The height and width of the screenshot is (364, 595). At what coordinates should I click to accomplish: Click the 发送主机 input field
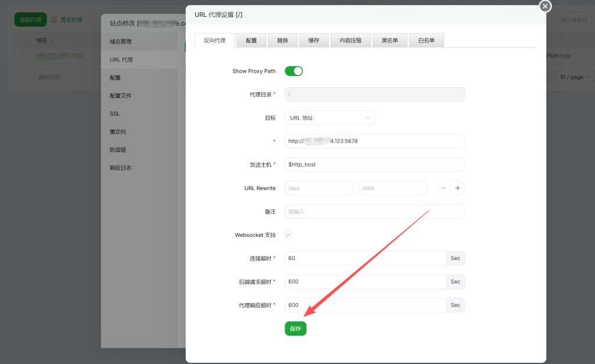[x=375, y=165]
